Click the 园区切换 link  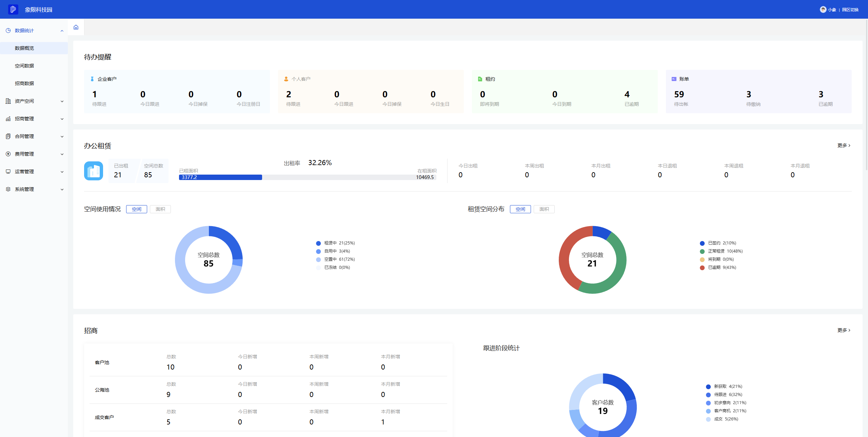pyautogui.click(x=850, y=10)
